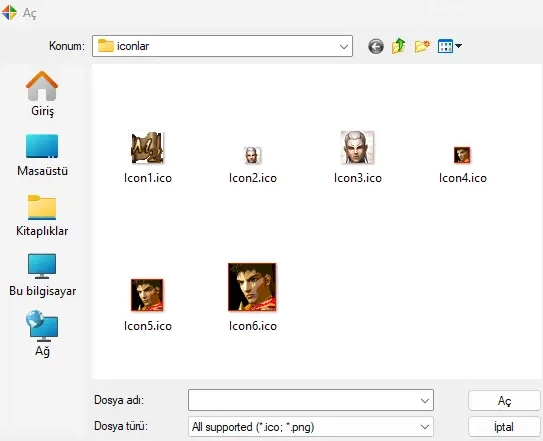Select the Icon6.ico file
Image resolution: width=543 pixels, height=441 pixels.
pyautogui.click(x=252, y=297)
